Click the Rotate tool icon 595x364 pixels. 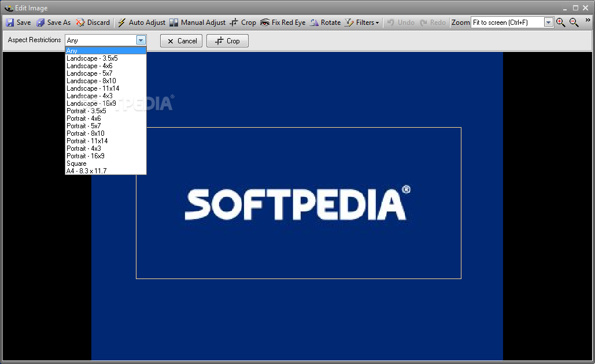[x=314, y=23]
